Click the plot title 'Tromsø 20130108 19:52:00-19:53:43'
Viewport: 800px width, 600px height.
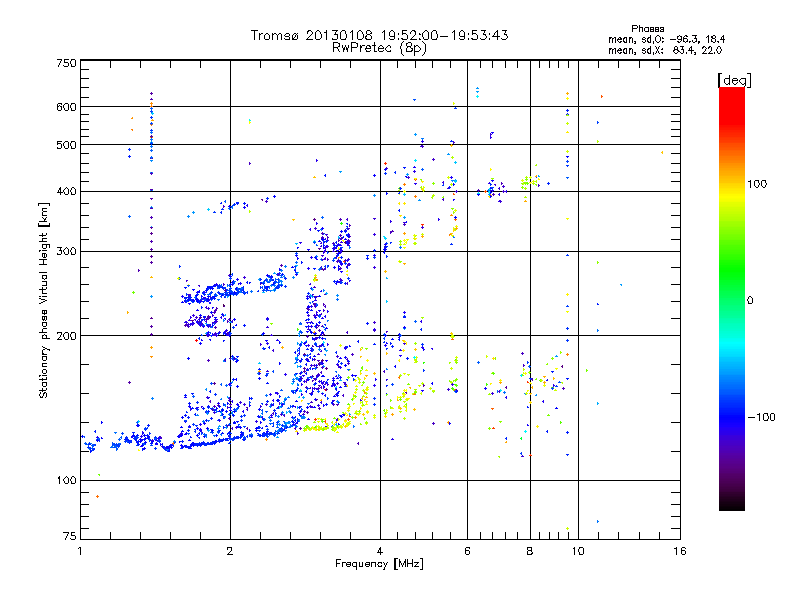pyautogui.click(x=379, y=35)
